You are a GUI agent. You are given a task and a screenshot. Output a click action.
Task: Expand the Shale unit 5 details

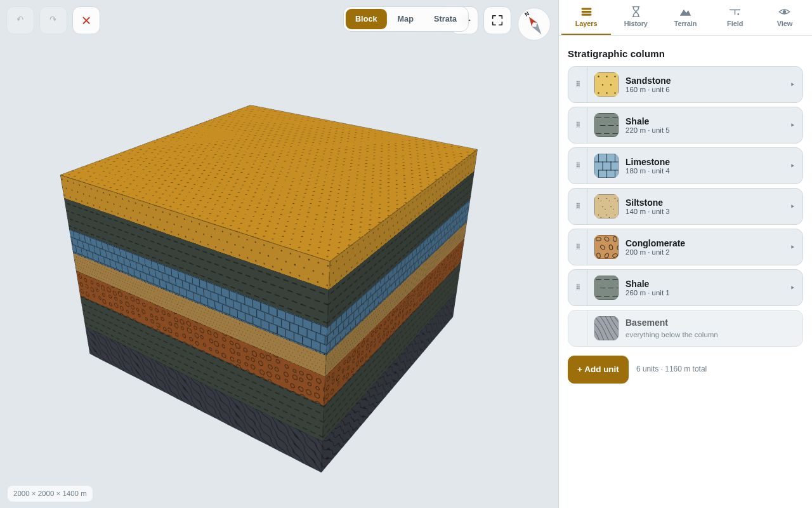(792, 125)
